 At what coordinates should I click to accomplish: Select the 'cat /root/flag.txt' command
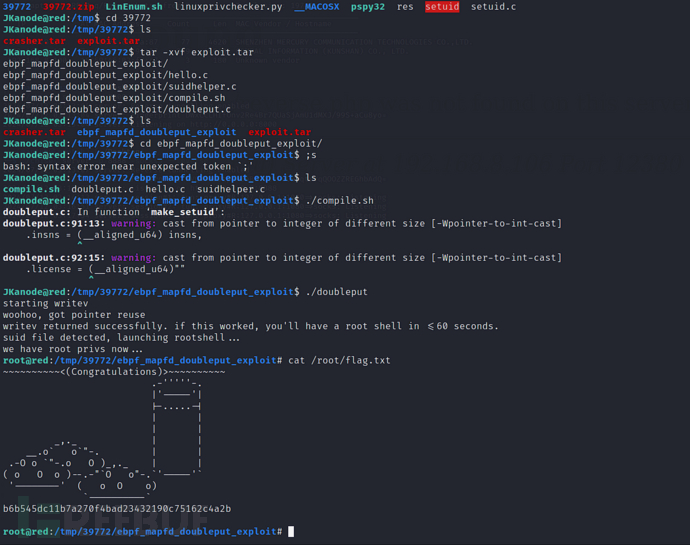339,361
